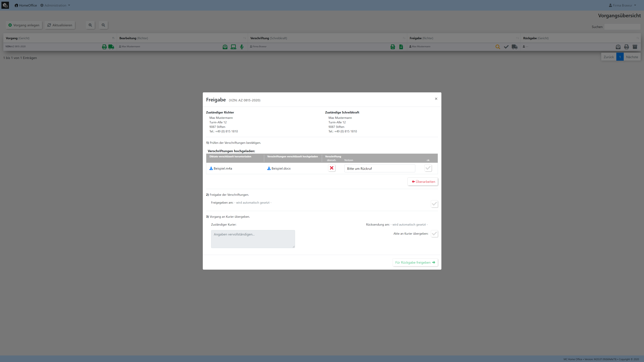Screen dimensions: 644x362
Task: Click the gray truck icon in Freigabe column
Action: 515,47
